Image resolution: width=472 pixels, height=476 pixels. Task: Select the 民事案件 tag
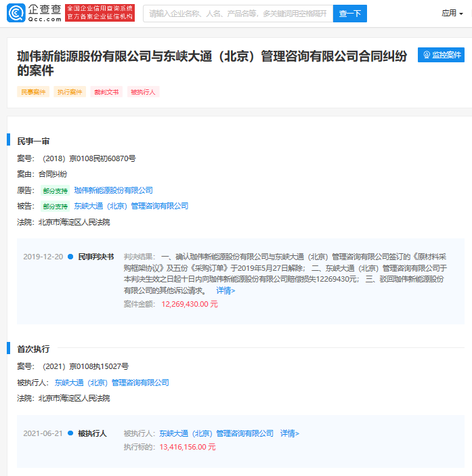coord(34,92)
